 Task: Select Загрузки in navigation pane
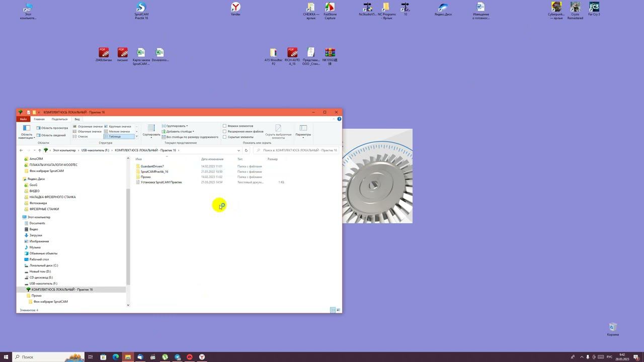click(36, 235)
